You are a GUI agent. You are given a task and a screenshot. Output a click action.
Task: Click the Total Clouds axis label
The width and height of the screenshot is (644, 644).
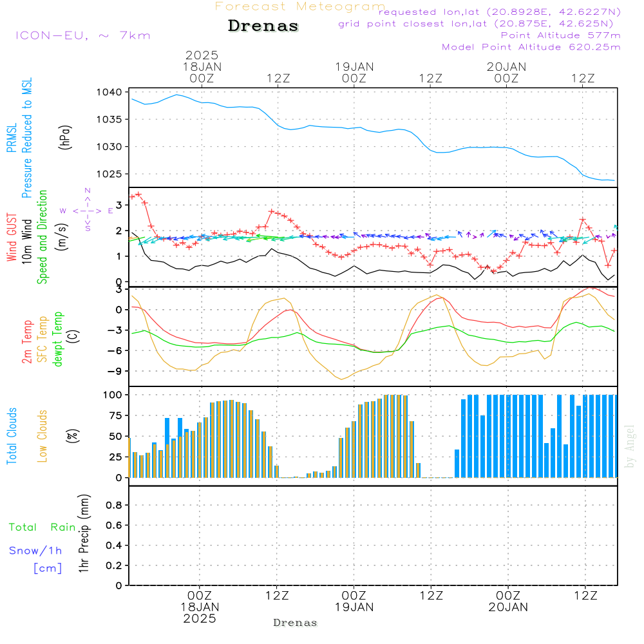(x=12, y=436)
